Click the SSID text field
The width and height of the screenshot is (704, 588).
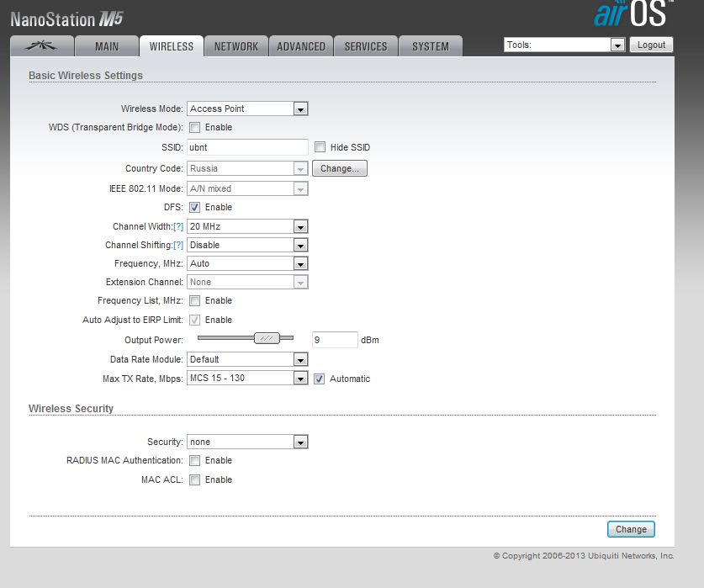[247, 147]
